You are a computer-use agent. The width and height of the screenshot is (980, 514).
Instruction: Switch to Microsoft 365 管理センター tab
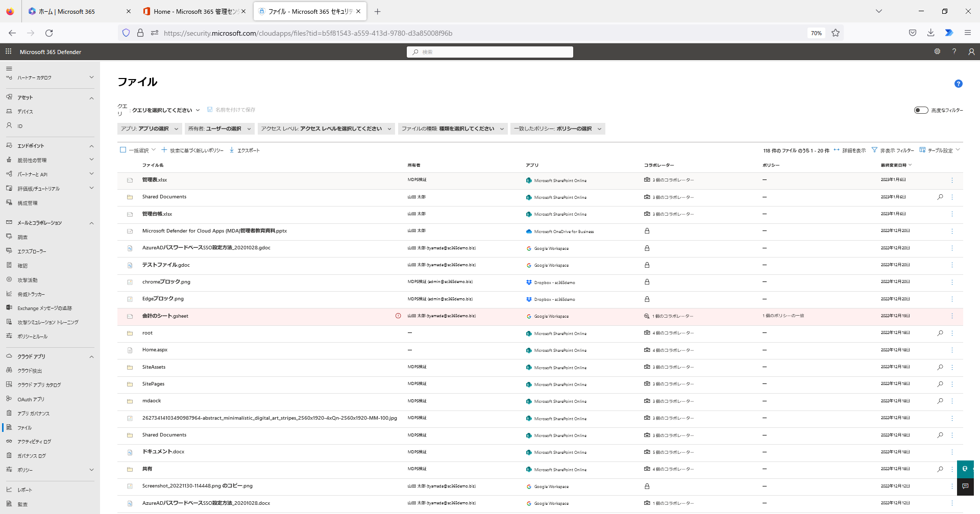coord(195,11)
